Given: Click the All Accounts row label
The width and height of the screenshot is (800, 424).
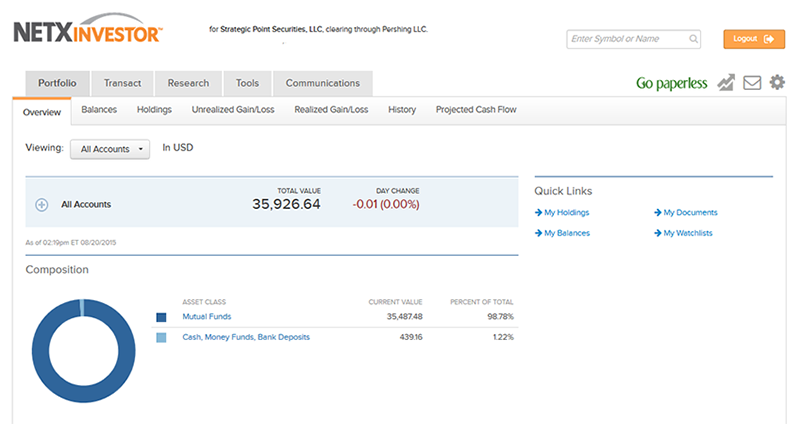Looking at the screenshot, I should [x=86, y=204].
